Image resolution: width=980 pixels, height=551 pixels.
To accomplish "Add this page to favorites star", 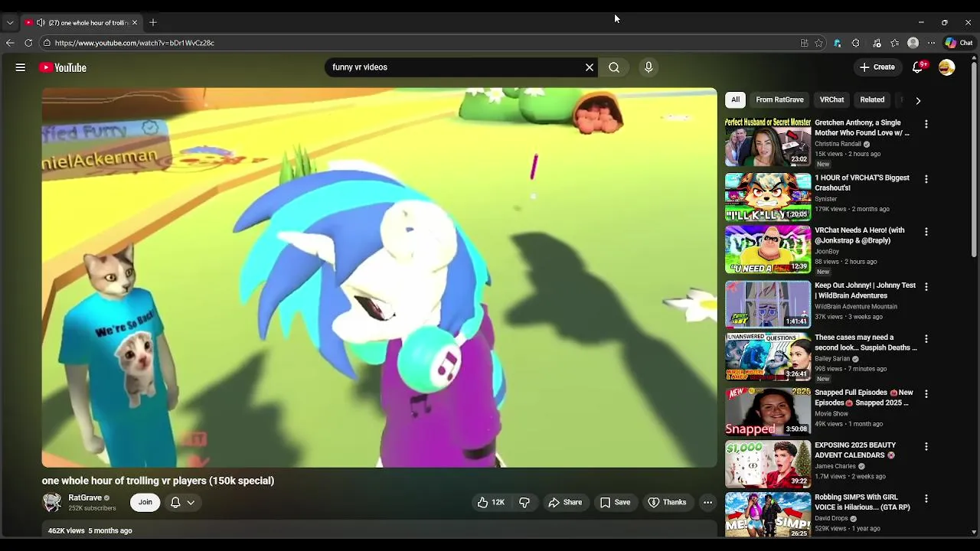I will click(x=818, y=43).
